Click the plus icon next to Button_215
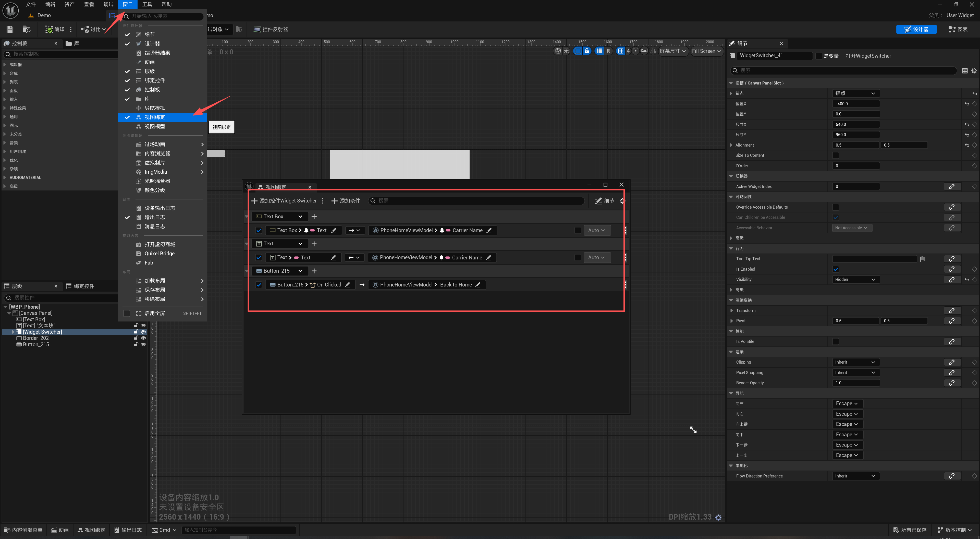 click(x=314, y=271)
